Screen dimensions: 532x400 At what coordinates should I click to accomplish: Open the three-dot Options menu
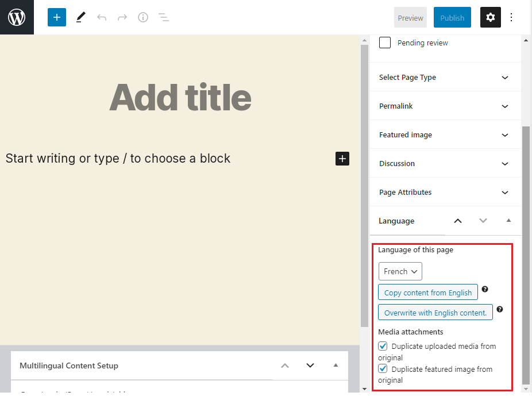(511, 17)
